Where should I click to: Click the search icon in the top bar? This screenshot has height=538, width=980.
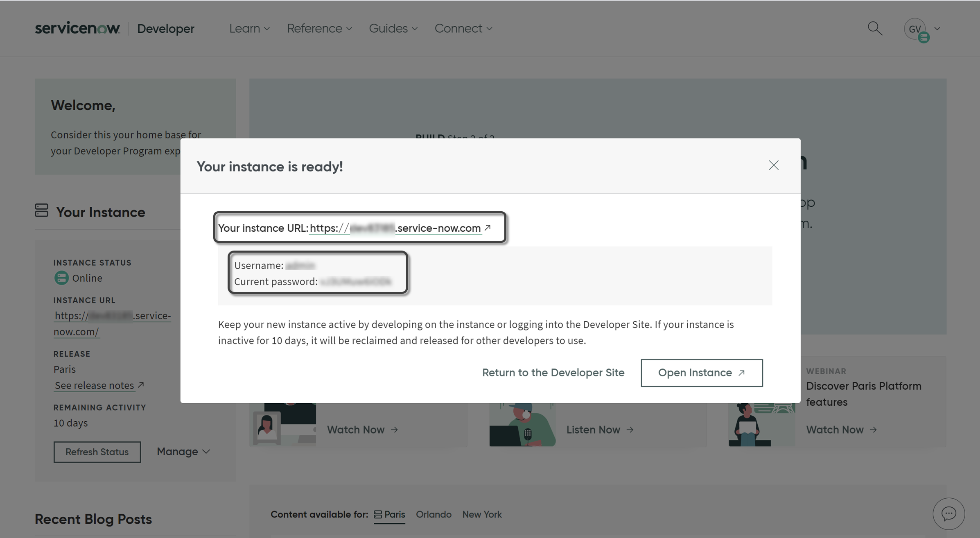click(x=875, y=29)
